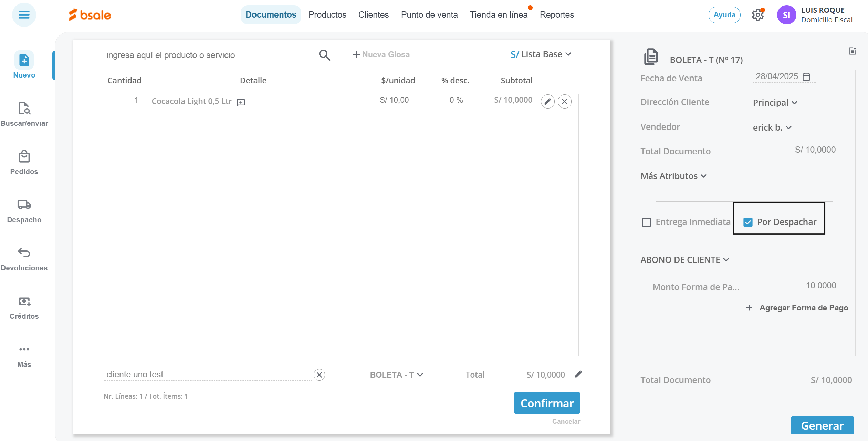
Task: Click the product search magnifier icon
Action: click(x=324, y=55)
